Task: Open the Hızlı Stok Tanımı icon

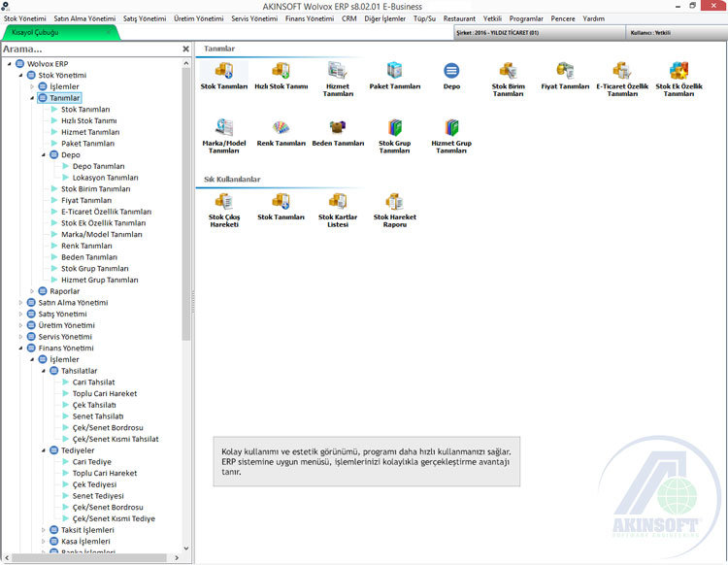Action: (x=281, y=76)
